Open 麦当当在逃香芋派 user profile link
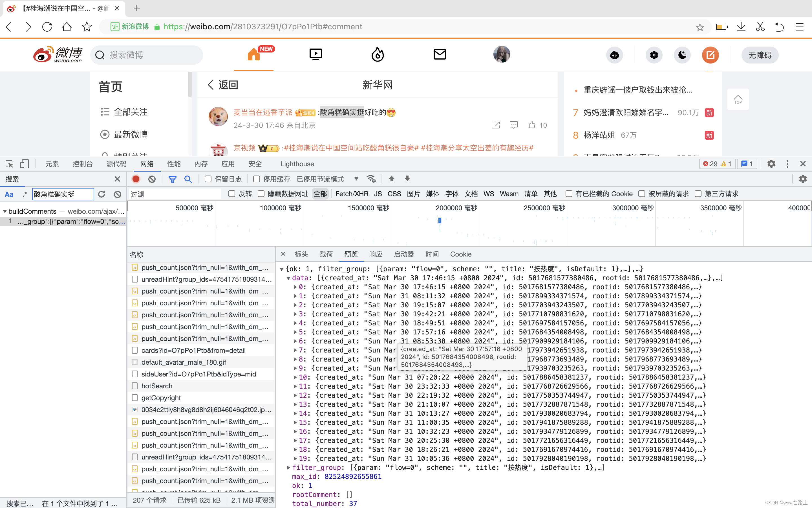812x508 pixels. pos(263,112)
